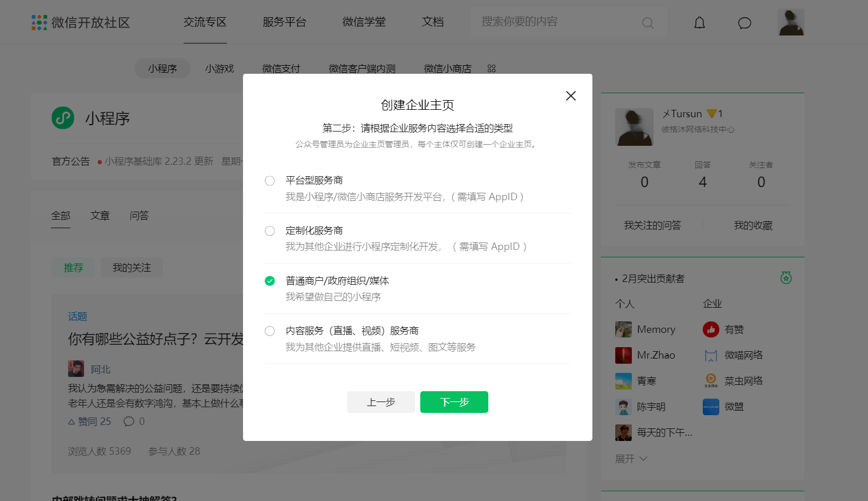Screen dimensions: 868x501
Task: Open the 文档 nav tab
Action: pos(433,22)
